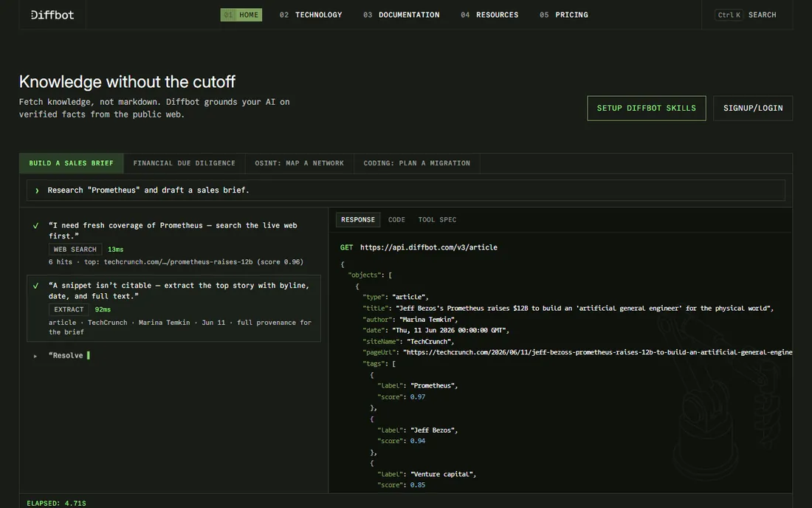The height and width of the screenshot is (508, 812).
Task: Click the GET method label
Action: pos(346,247)
